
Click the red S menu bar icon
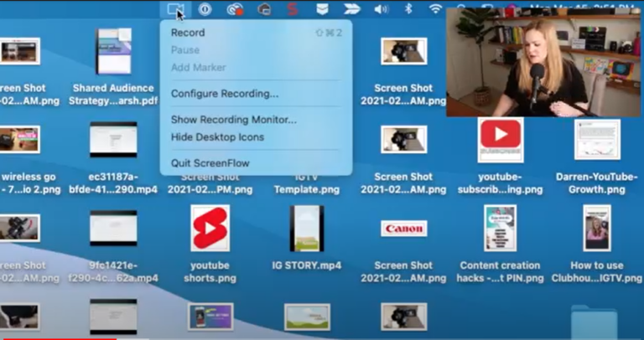pos(292,9)
